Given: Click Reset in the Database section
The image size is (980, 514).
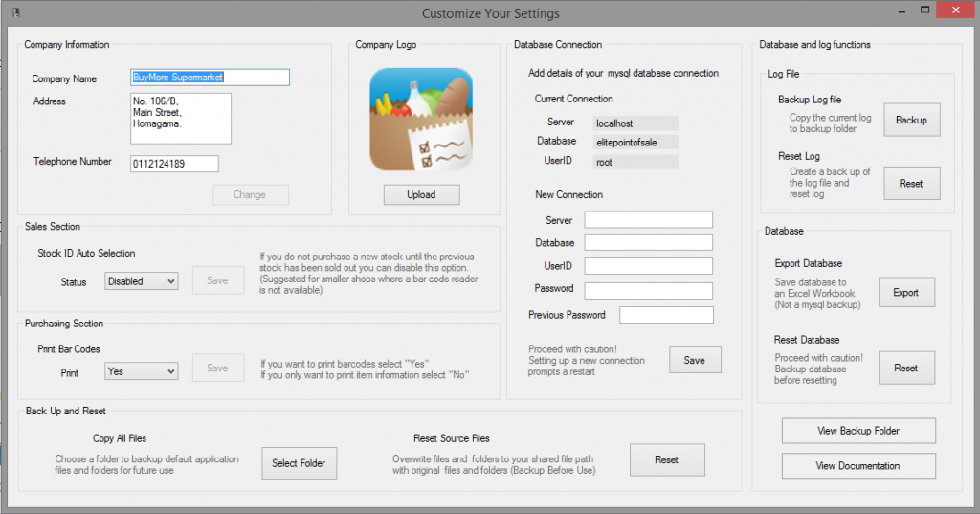Looking at the screenshot, I should (905, 368).
